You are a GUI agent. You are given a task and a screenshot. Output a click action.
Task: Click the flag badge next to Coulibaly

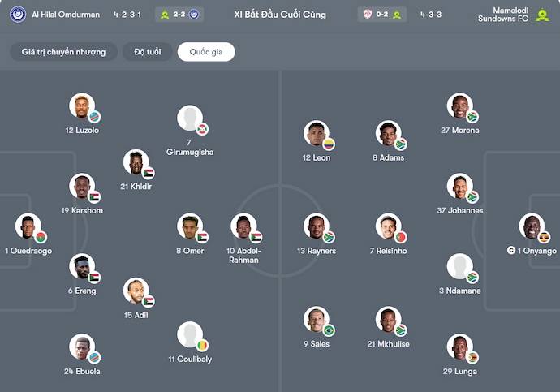pos(202,346)
